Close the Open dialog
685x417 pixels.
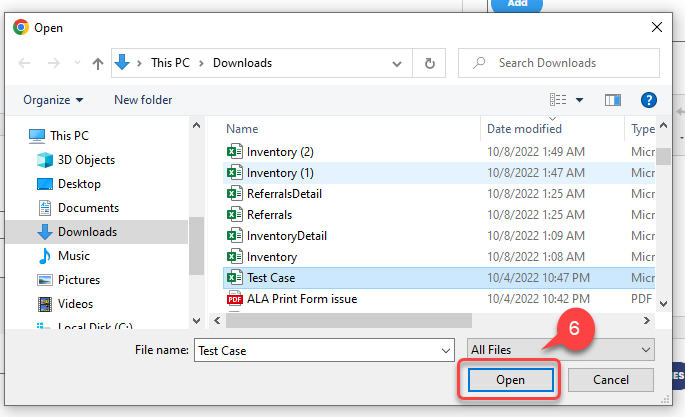click(x=657, y=28)
